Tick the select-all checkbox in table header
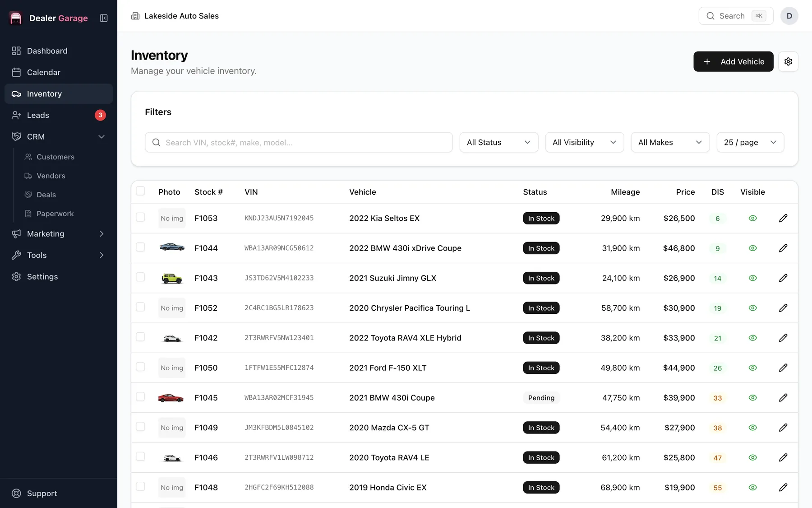This screenshot has width=812, height=508. [141, 191]
